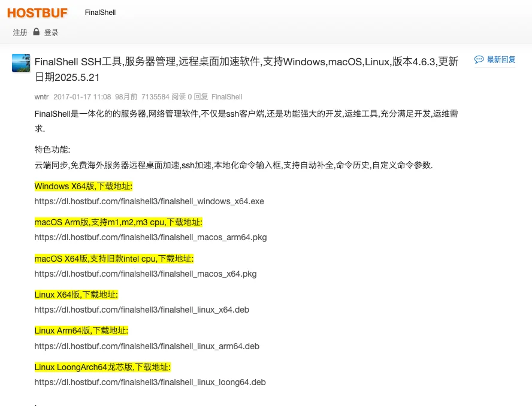This screenshot has height=409, width=532.
Task: Click the 98月前 timestamp text
Action: 126,97
